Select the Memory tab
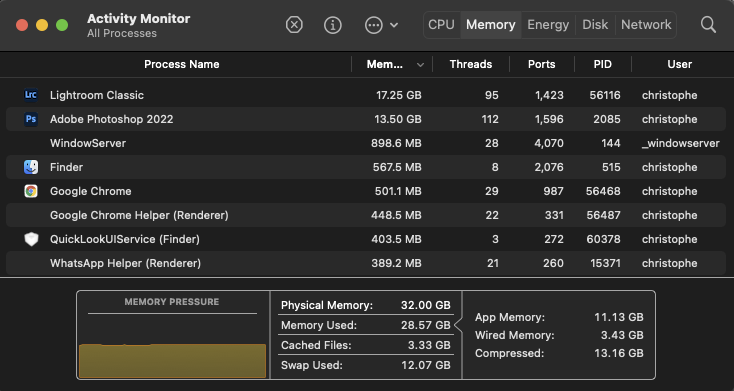This screenshot has height=391, width=734. point(491,25)
